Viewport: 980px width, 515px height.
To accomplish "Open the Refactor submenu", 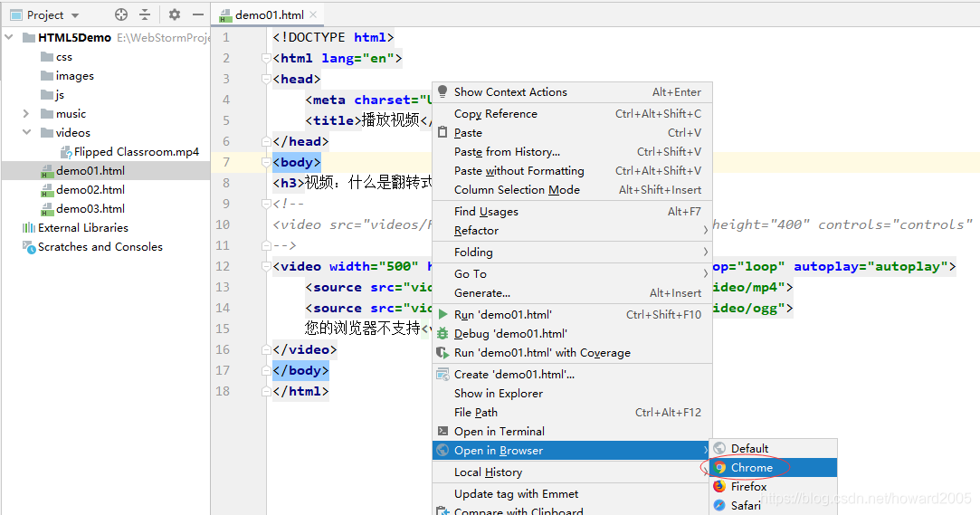I will (572, 230).
